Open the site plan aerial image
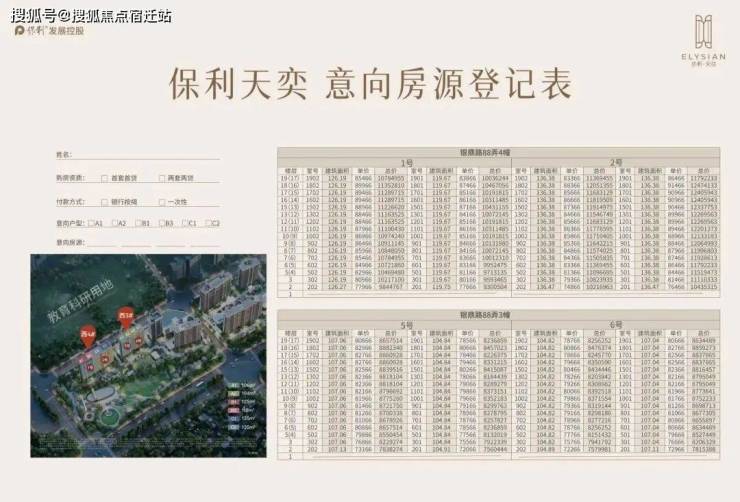The width and height of the screenshot is (740, 502). (x=148, y=356)
